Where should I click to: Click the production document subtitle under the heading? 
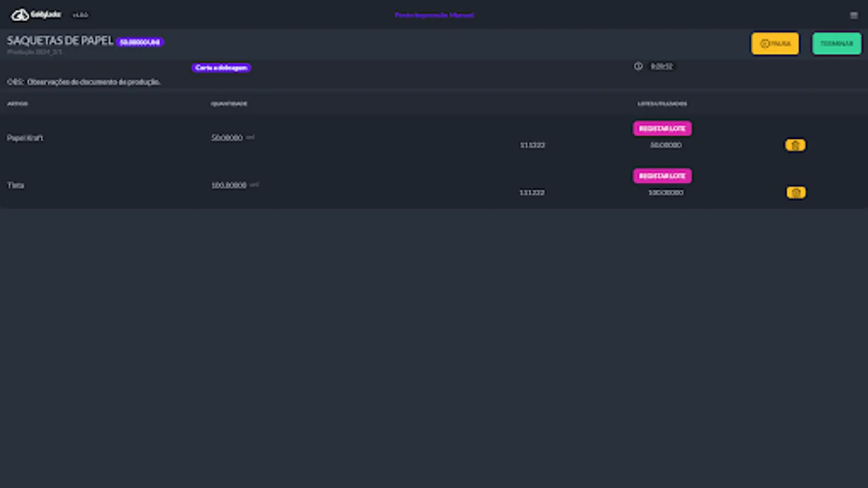[x=35, y=52]
